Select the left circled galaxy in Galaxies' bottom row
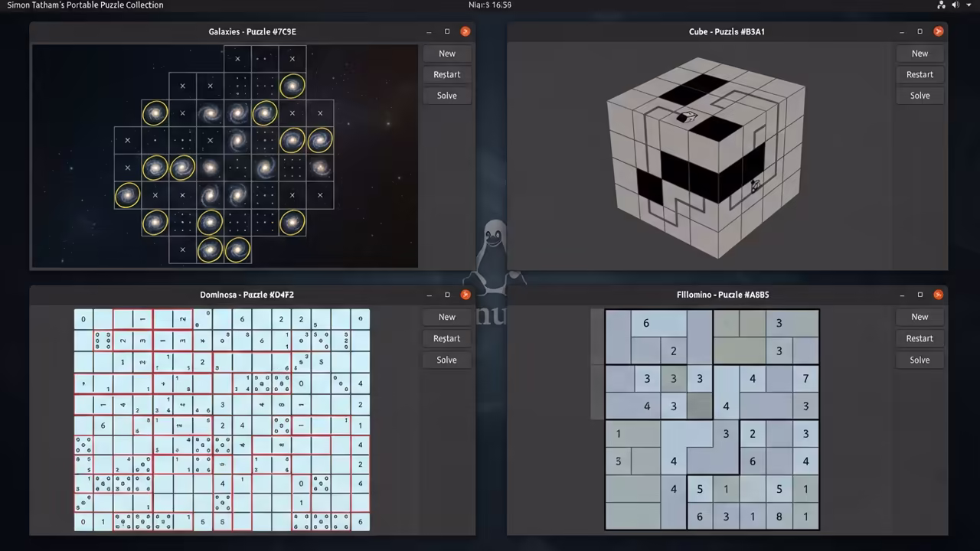Image resolution: width=980 pixels, height=551 pixels. pos(210,249)
